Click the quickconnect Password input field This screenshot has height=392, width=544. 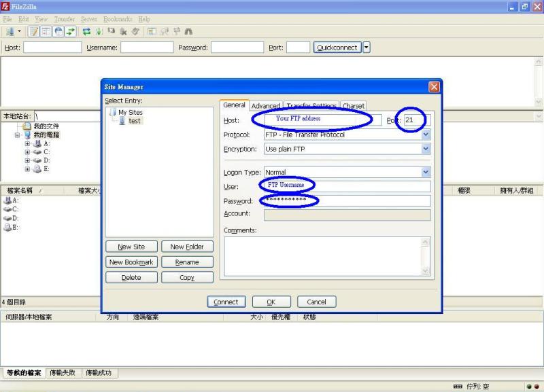click(237, 48)
